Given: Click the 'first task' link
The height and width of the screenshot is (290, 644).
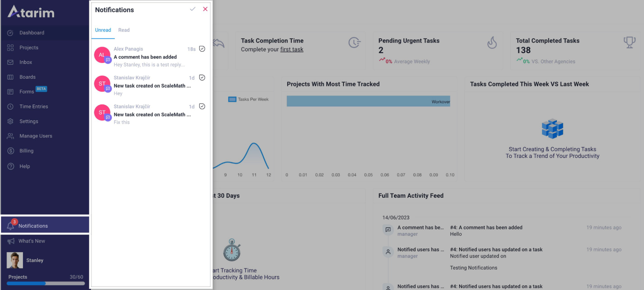Looking at the screenshot, I should tap(292, 49).
